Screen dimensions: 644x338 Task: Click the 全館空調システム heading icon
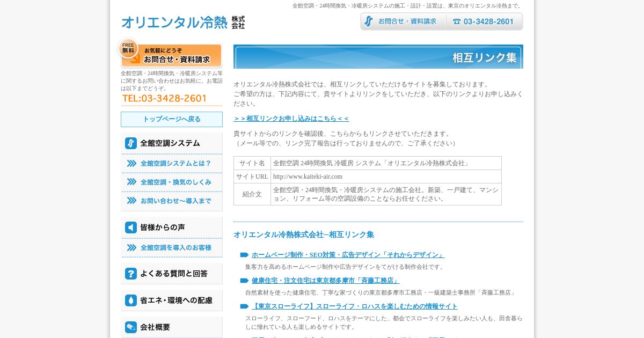pyautogui.click(x=131, y=143)
